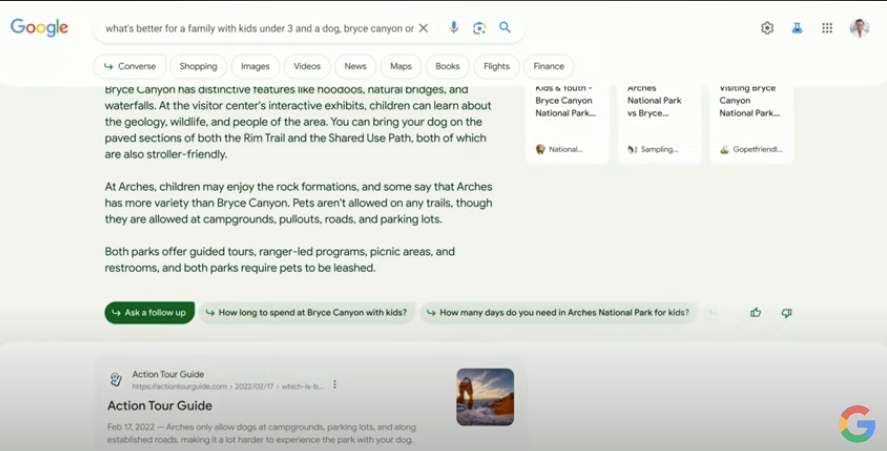Click the Google logo
Image resolution: width=887 pixels, height=451 pixels.
coord(40,27)
